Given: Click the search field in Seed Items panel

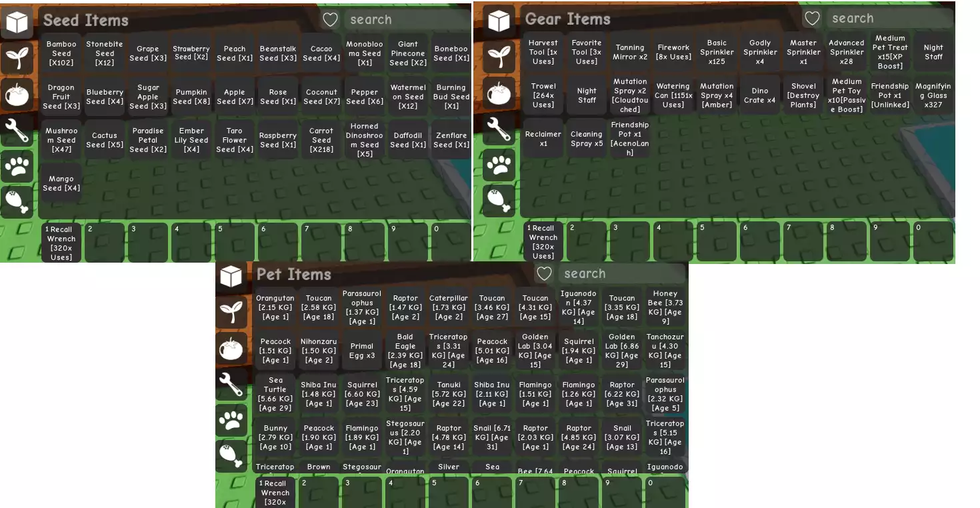Looking at the screenshot, I should click(x=407, y=20).
